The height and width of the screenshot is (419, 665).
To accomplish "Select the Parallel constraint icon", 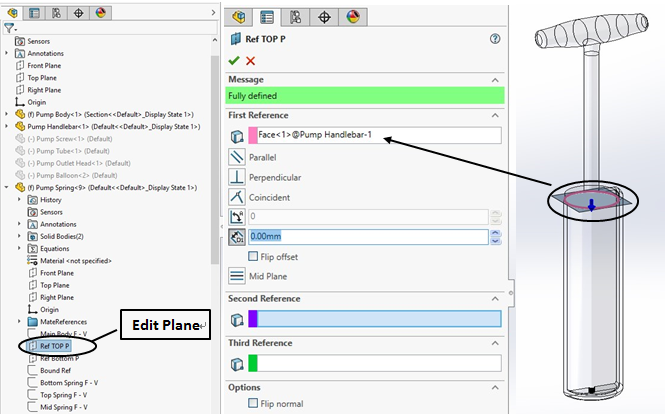I will click(x=237, y=157).
